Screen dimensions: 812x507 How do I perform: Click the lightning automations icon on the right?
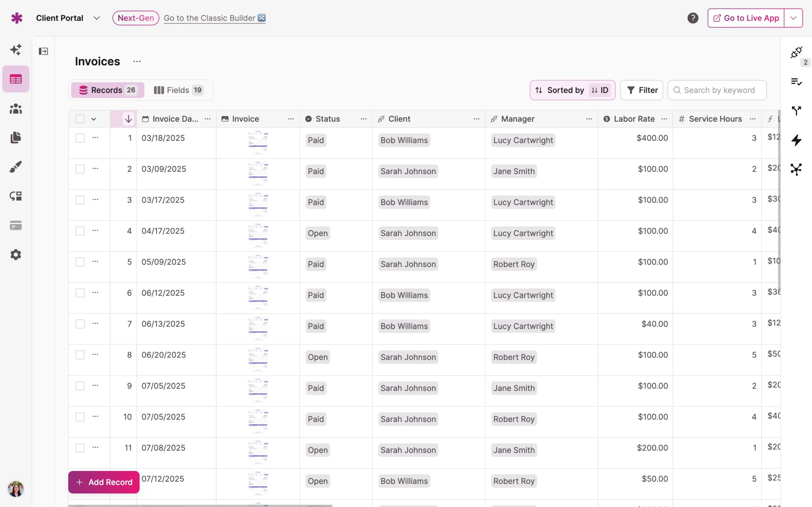[797, 140]
